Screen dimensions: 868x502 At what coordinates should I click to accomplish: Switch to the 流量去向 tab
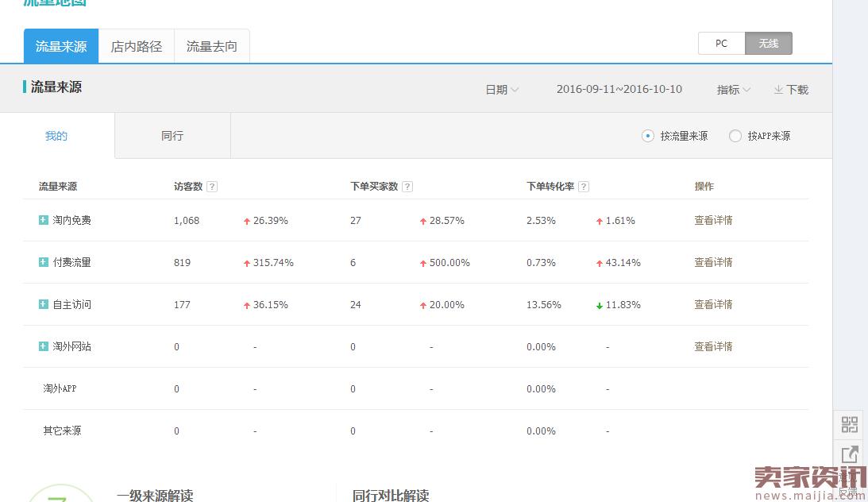pyautogui.click(x=211, y=46)
